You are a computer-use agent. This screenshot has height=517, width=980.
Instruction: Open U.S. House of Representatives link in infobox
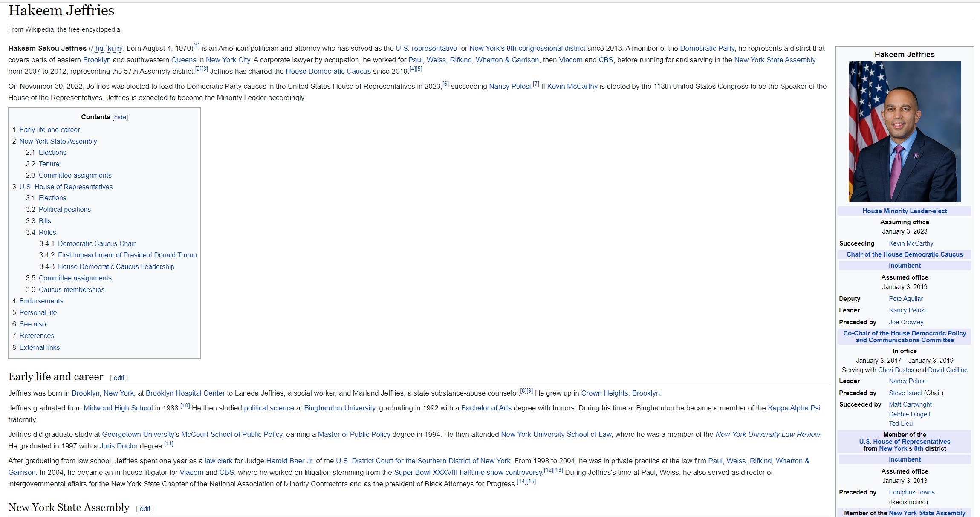click(905, 442)
